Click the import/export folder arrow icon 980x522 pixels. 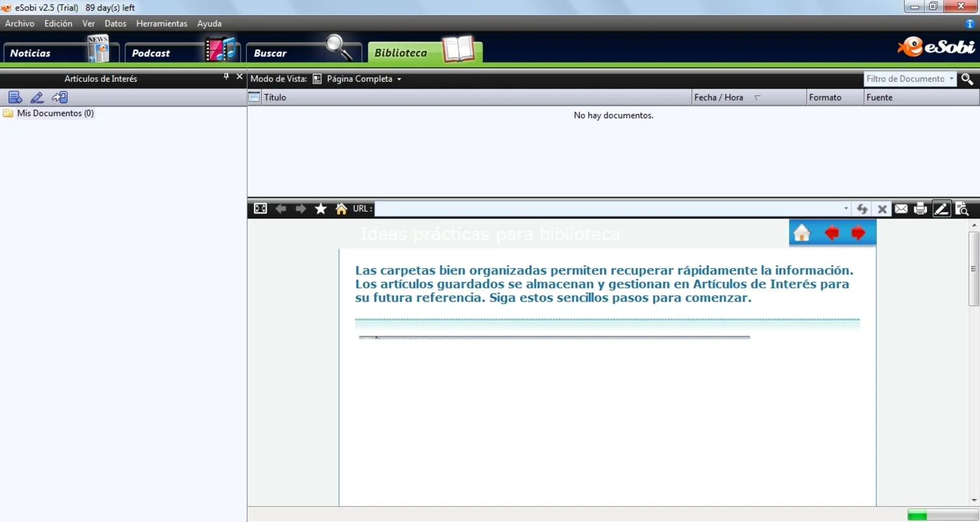pos(59,98)
